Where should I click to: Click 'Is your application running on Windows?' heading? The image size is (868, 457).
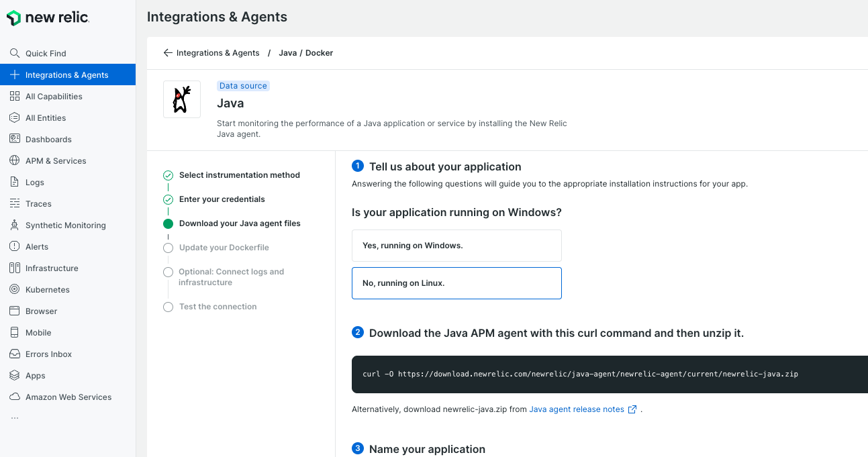[456, 213]
